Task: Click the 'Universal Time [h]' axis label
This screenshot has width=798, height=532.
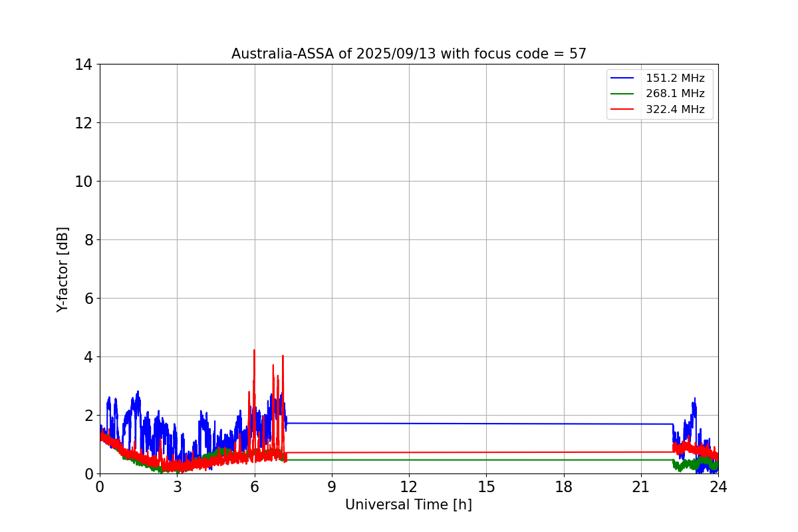Action: (408, 505)
